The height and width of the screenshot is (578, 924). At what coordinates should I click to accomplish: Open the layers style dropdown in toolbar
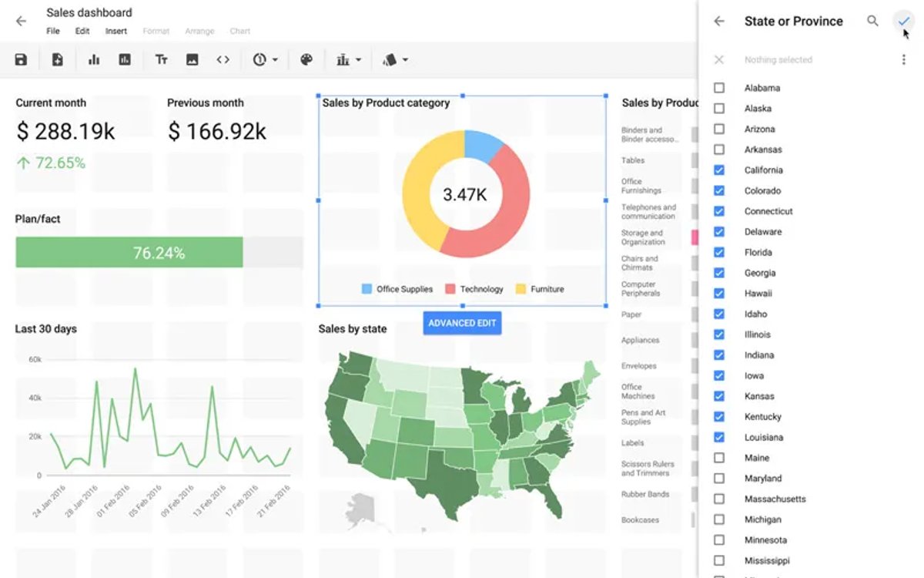tap(395, 59)
